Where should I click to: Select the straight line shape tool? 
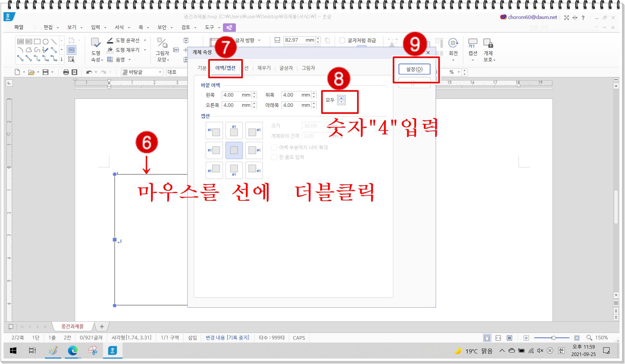click(x=54, y=41)
